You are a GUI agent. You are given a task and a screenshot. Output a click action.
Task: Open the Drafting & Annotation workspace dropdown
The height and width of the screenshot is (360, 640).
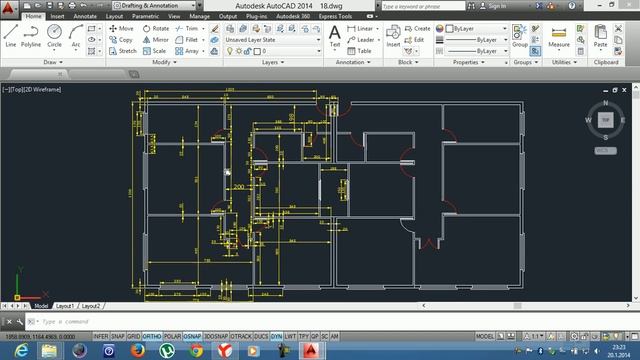[x=154, y=6]
